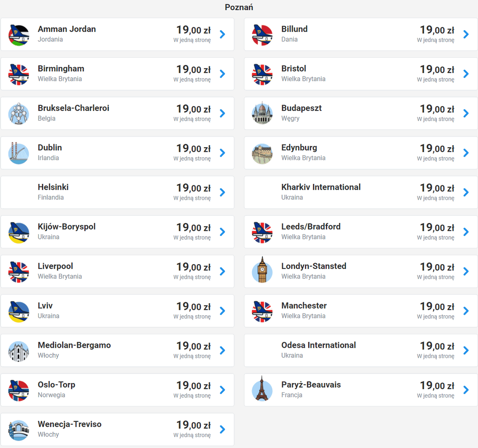Click the 19,00 zł price for Bristol
Screen dimensions: 478x448
(x=437, y=69)
